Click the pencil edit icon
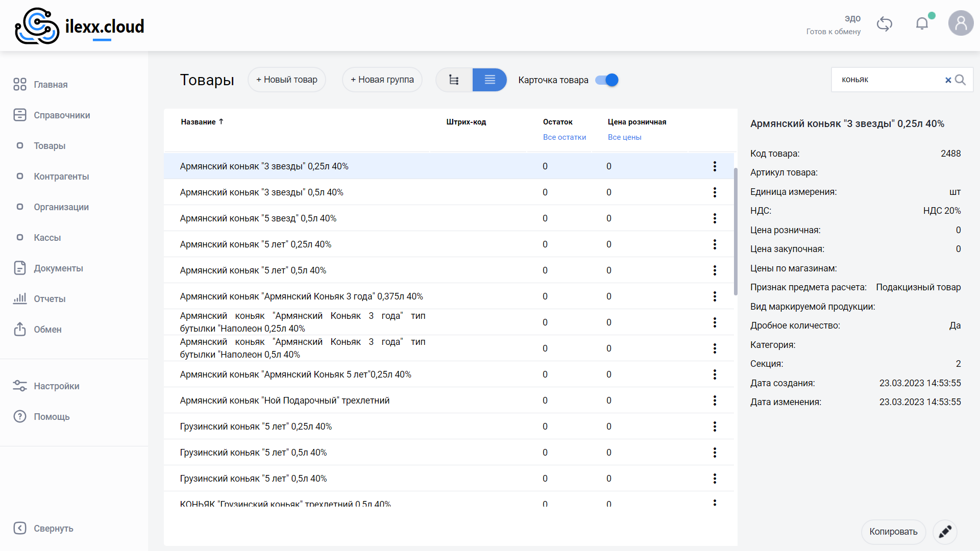 (945, 532)
